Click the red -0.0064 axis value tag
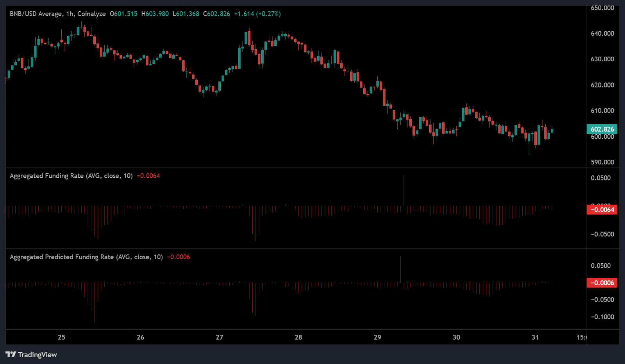 (602, 210)
